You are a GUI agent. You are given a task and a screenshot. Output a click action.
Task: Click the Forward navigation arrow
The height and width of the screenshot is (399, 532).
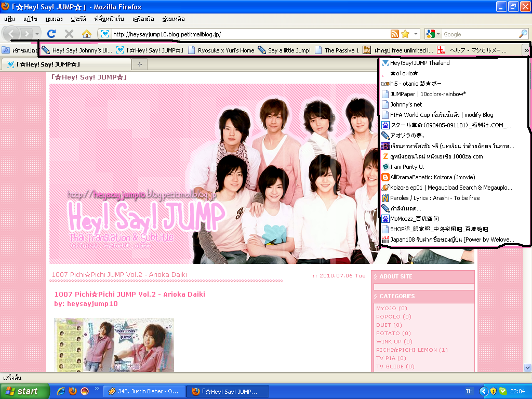click(27, 34)
